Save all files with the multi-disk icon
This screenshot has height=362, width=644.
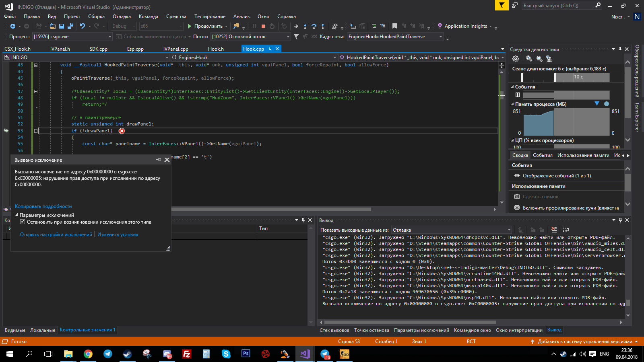coord(70,26)
